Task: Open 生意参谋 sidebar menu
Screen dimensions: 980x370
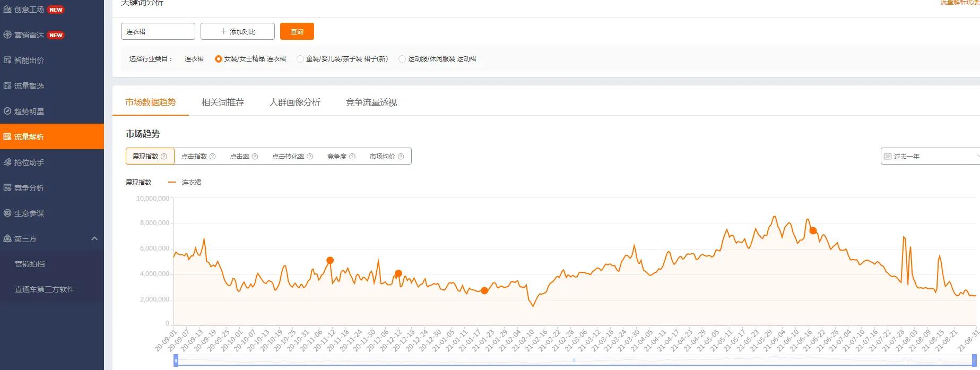Action: coord(52,213)
